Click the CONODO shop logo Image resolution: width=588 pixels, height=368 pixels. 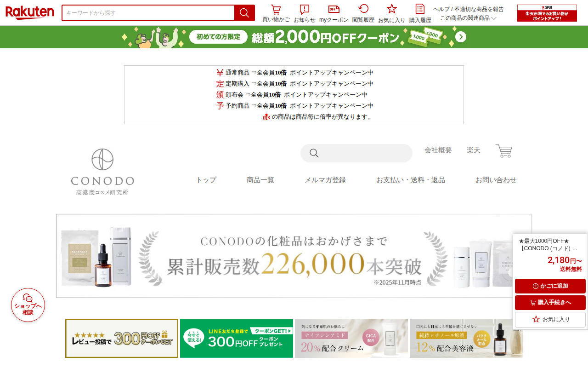(102, 172)
